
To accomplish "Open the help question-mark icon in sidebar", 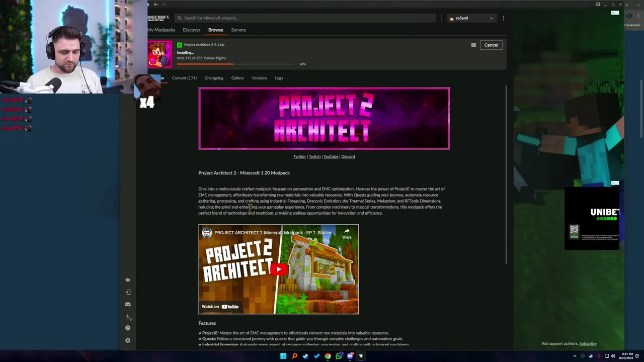I will click(128, 328).
